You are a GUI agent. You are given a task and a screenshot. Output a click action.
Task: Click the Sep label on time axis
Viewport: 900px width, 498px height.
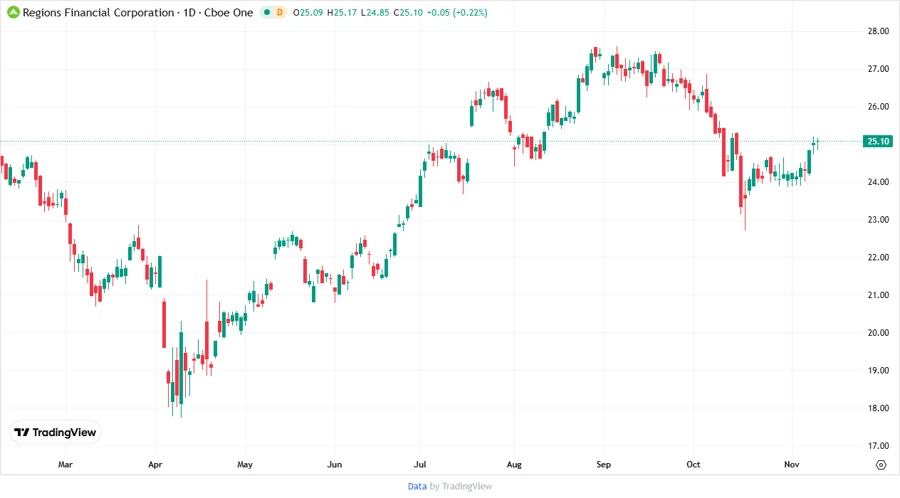click(604, 465)
